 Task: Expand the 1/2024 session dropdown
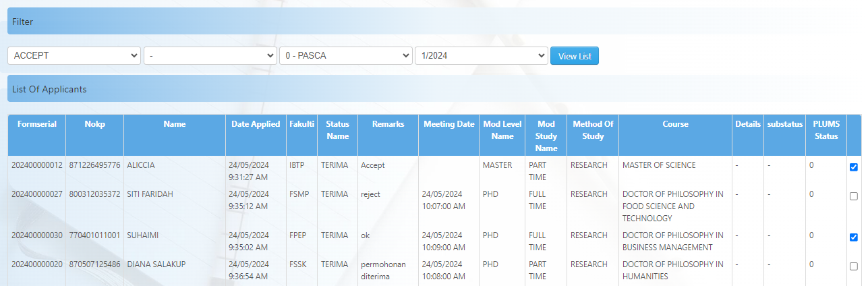pyautogui.click(x=482, y=56)
